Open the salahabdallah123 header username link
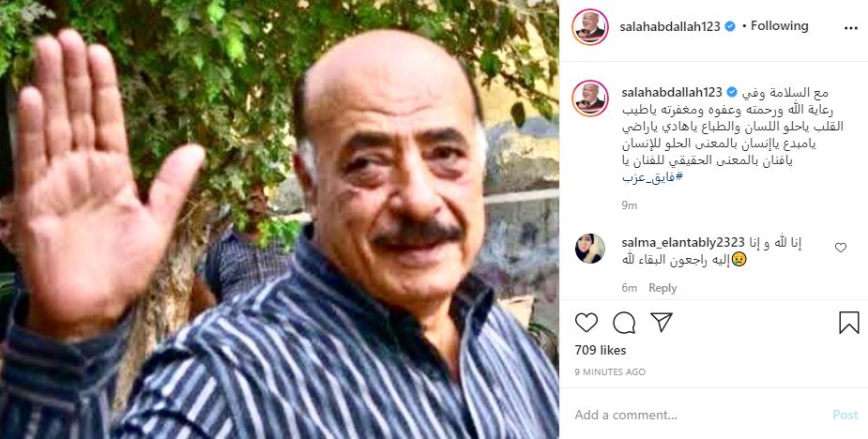Screen dimensions: 868x439 click(672, 26)
